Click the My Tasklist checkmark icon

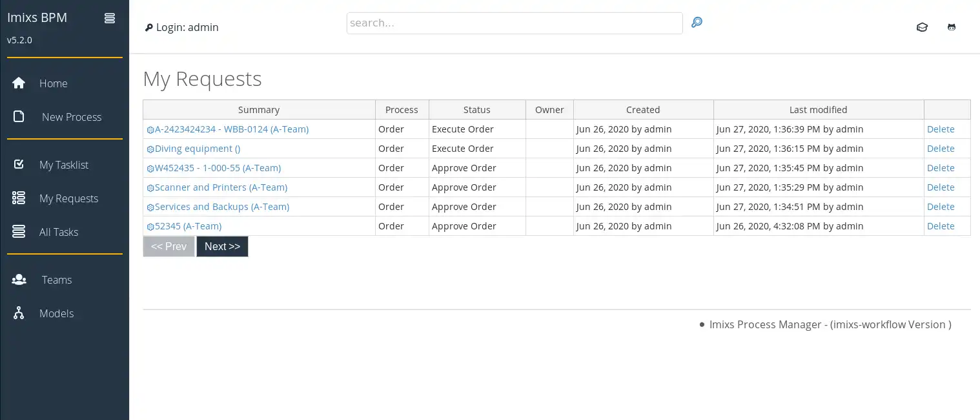coord(19,165)
